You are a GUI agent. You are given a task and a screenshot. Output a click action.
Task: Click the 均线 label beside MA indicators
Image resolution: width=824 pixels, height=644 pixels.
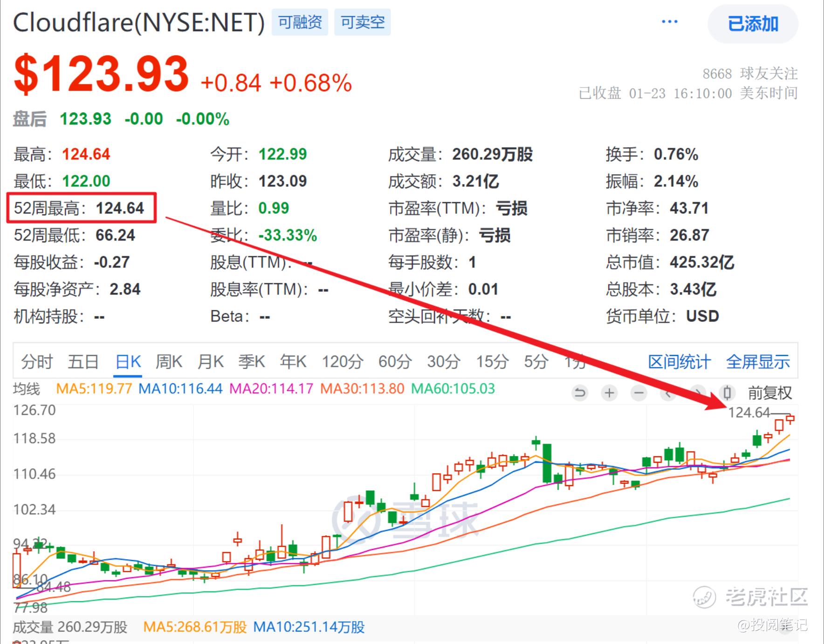27,389
